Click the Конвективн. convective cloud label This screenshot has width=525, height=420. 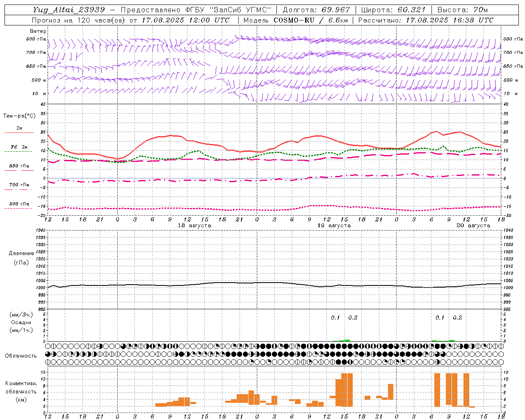pos(21,383)
